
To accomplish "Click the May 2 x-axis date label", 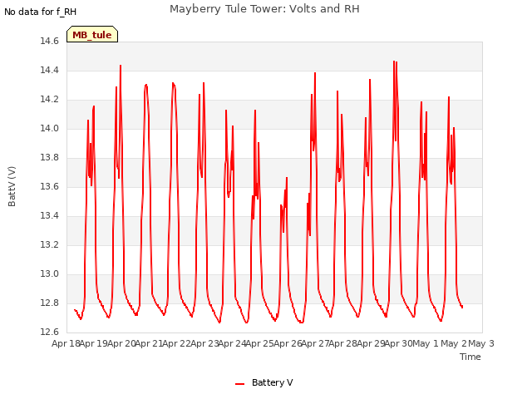I will pyautogui.click(x=454, y=343).
